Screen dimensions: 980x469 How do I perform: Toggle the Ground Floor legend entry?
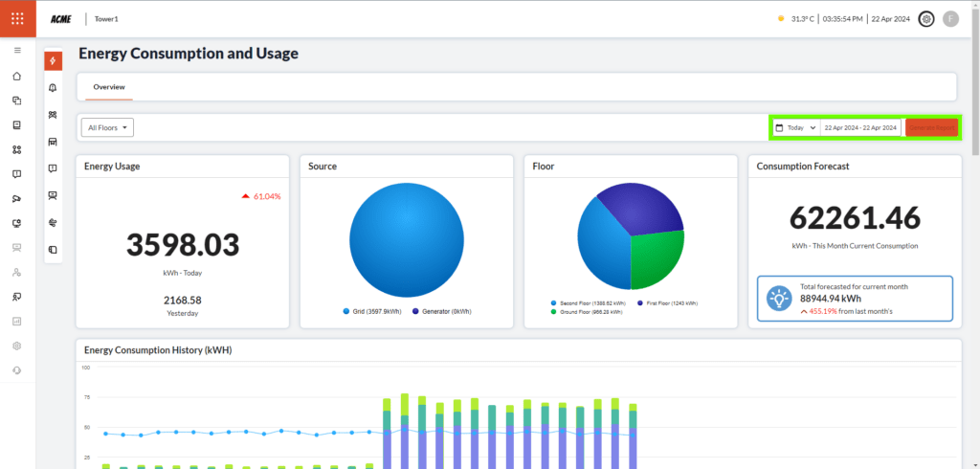click(x=585, y=312)
